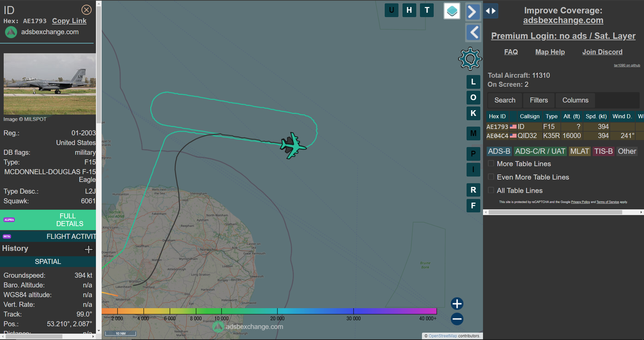Copy link for the selected aircraft
644x340 pixels.
(69, 21)
